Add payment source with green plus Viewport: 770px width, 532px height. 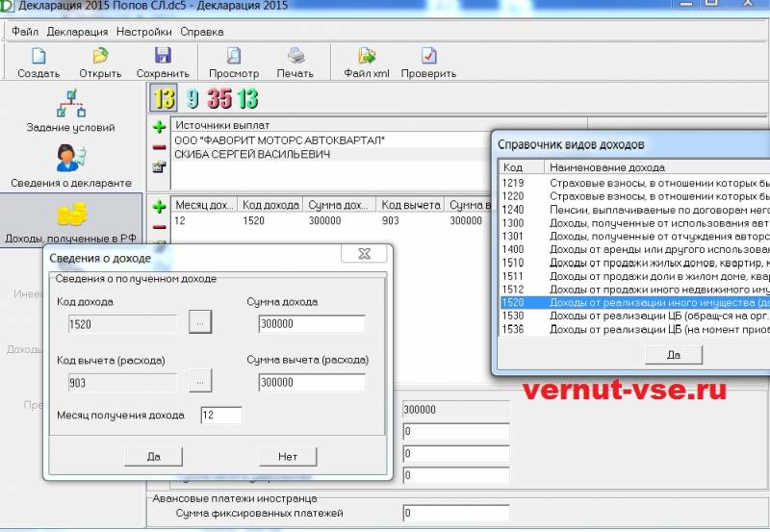(159, 127)
